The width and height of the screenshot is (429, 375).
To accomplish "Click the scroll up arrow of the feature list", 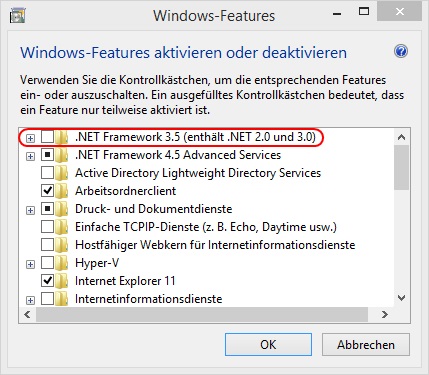I will pos(402,137).
